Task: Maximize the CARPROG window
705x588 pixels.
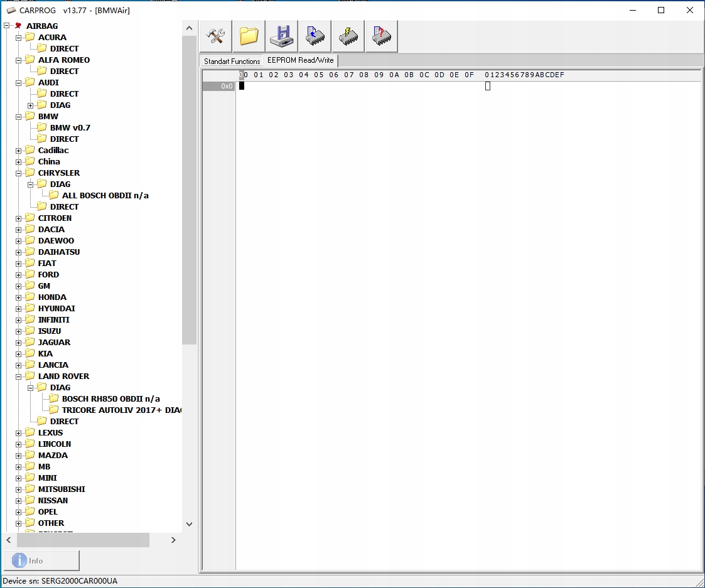Action: tap(661, 10)
